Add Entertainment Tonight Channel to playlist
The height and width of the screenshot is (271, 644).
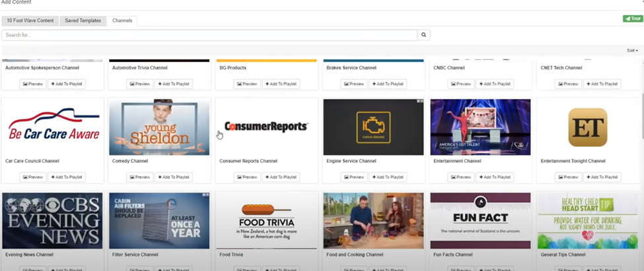coord(601,177)
